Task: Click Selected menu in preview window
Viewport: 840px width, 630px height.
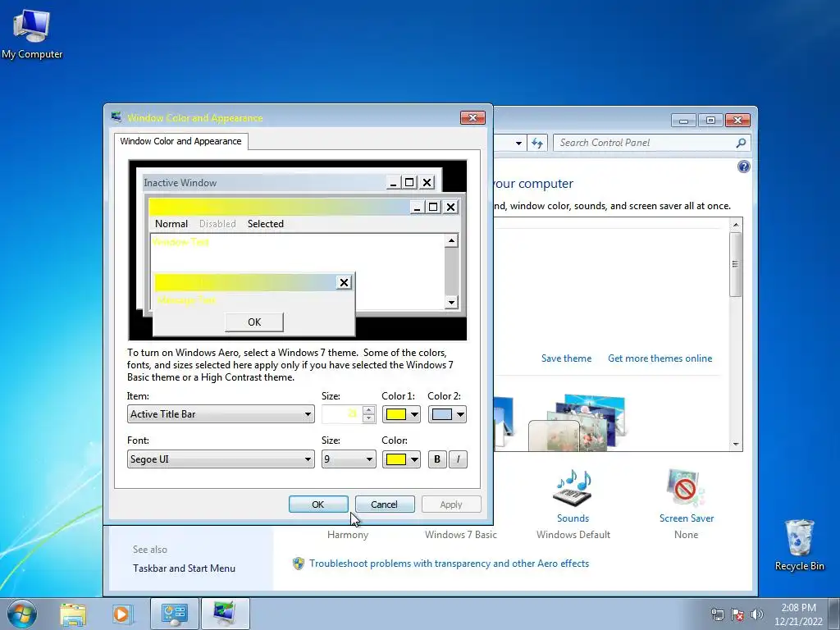Action: [265, 224]
